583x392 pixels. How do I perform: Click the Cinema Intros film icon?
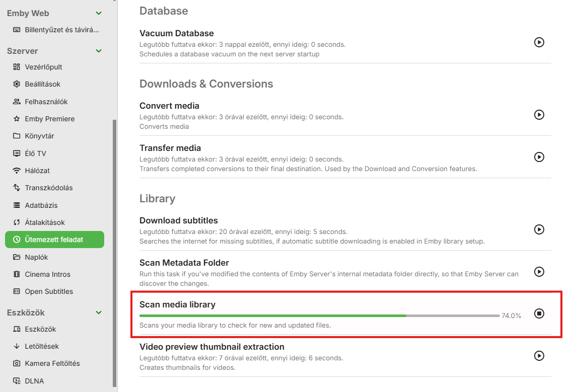[17, 274]
